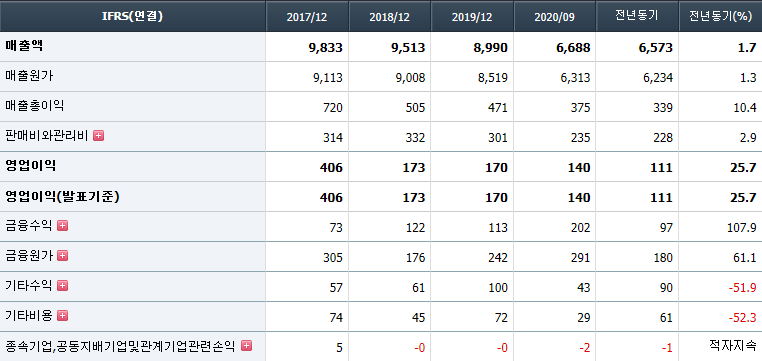Click 기타비용 value 74

pos(336,318)
